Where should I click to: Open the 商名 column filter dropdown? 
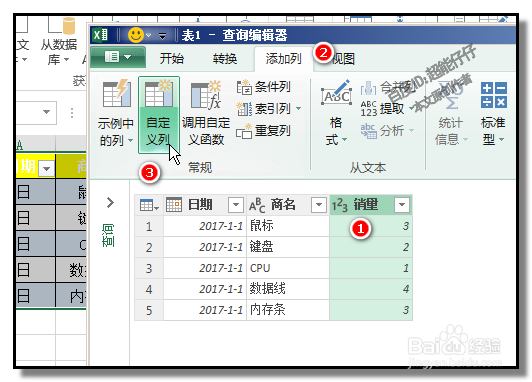pos(319,205)
